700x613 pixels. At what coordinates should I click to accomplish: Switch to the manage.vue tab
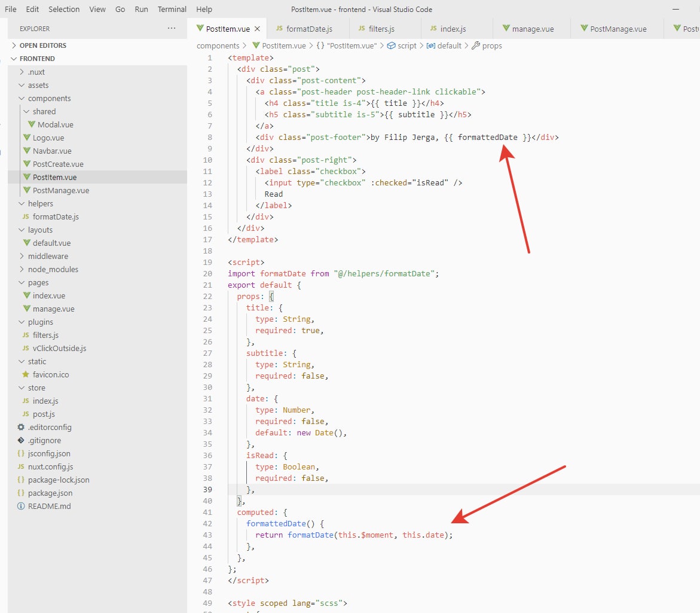coord(533,29)
